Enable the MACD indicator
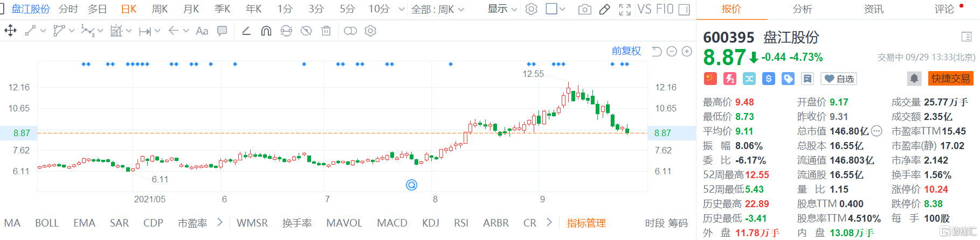Image resolution: width=980 pixels, height=240 pixels. tap(392, 223)
